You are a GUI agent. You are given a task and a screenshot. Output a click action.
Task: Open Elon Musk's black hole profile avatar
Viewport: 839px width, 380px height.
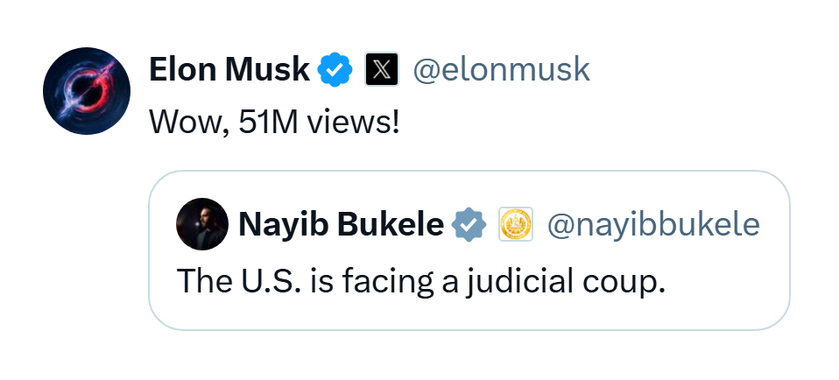point(87,90)
